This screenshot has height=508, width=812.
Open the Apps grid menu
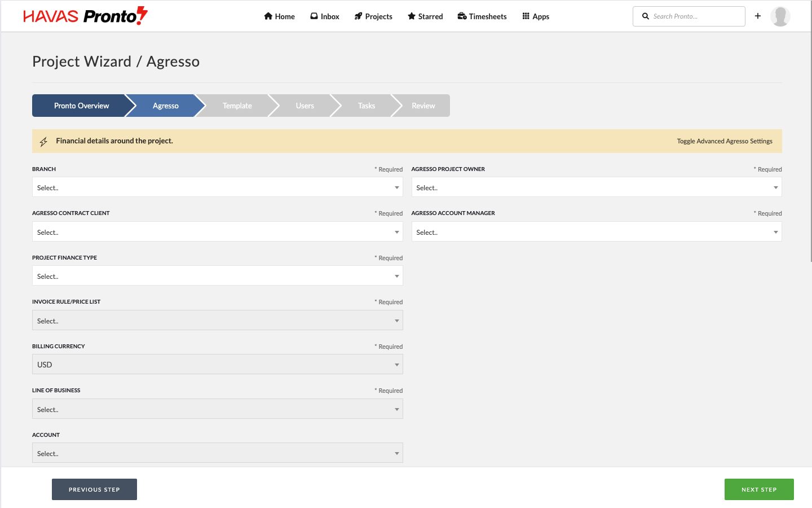pos(536,16)
